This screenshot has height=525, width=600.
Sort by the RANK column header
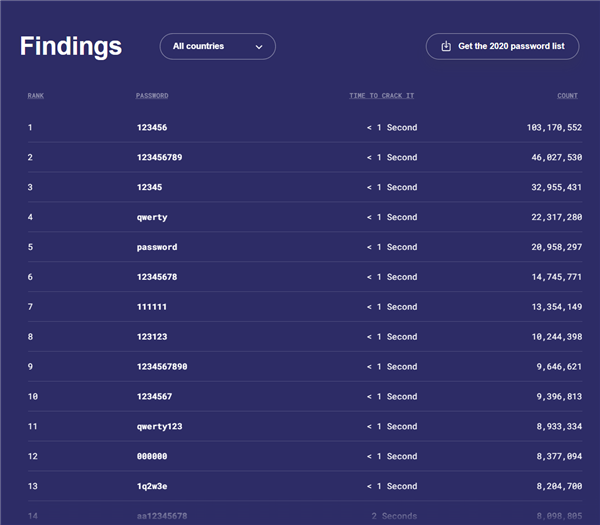[x=36, y=96]
